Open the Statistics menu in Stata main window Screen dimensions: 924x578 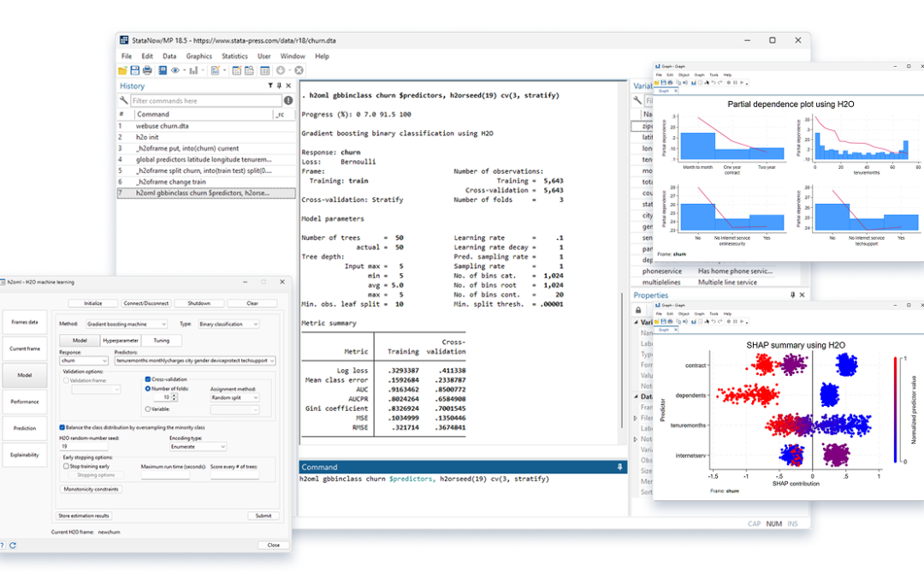click(x=234, y=56)
